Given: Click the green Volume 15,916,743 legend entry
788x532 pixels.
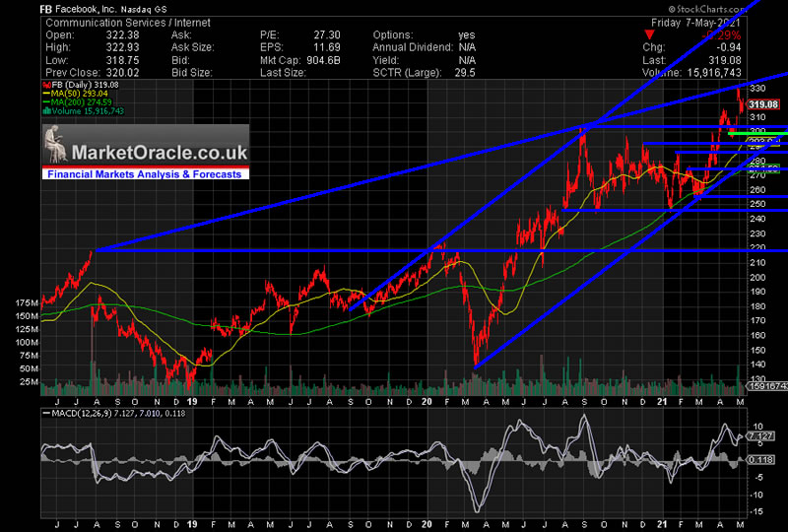Looking at the screenshot, I should point(84,111).
